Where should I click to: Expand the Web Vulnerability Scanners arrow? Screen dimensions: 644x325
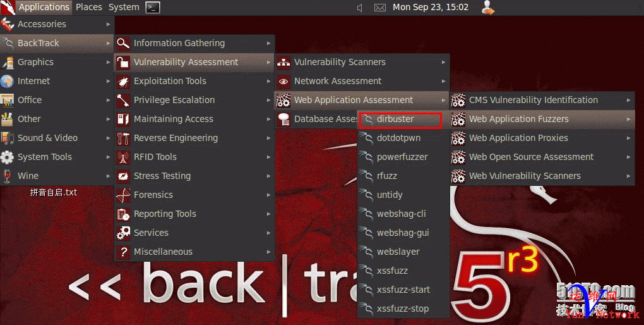point(628,176)
